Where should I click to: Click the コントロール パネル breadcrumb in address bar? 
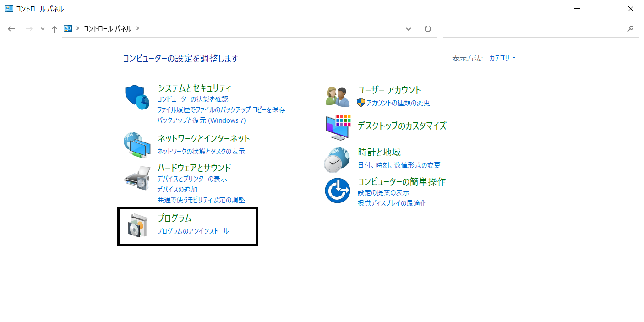tap(108, 28)
